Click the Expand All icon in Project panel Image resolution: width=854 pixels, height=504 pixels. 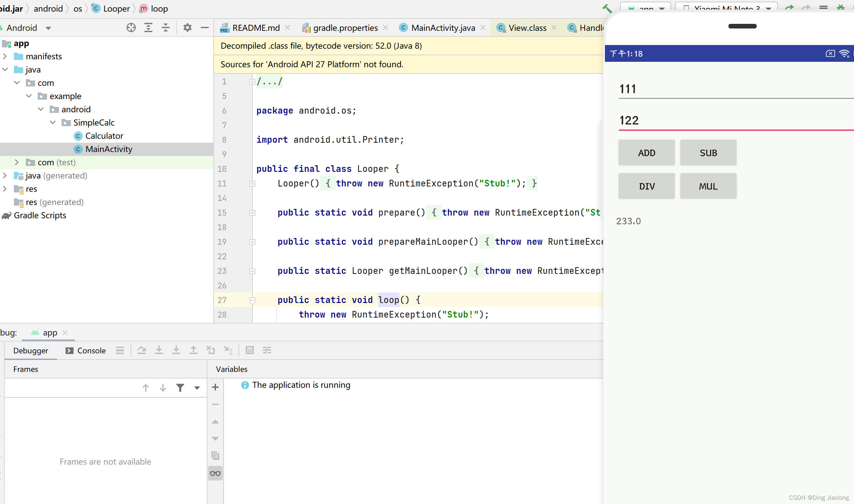(x=148, y=27)
